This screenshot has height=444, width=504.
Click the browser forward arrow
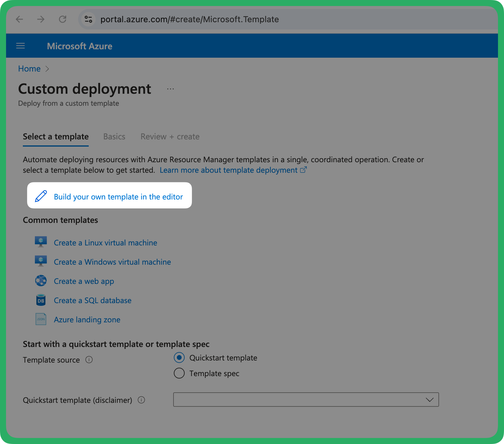coord(41,20)
